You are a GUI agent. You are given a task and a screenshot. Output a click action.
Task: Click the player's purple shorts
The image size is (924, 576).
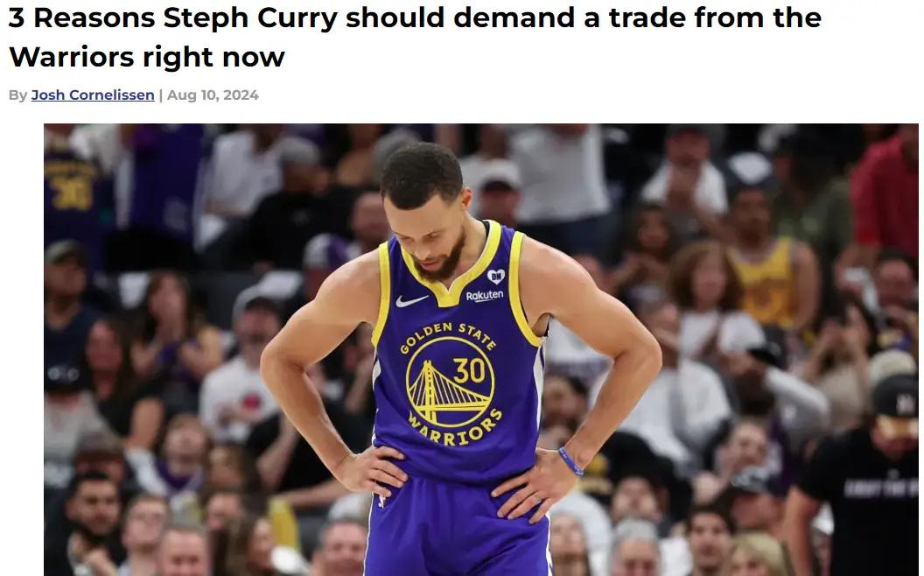458,528
